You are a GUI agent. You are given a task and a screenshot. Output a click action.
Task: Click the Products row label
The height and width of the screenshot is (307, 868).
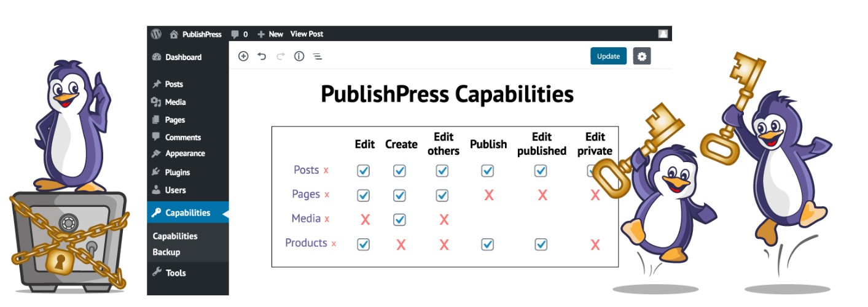(x=306, y=243)
